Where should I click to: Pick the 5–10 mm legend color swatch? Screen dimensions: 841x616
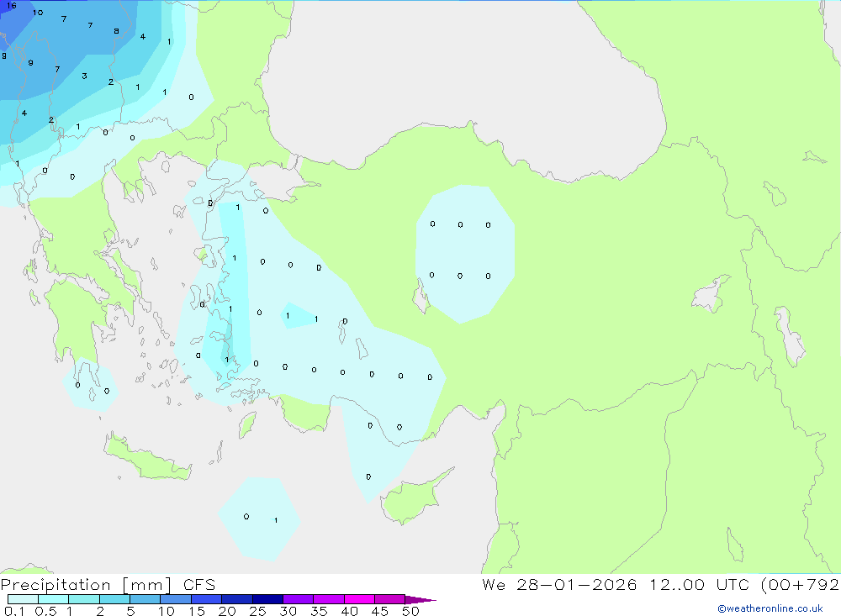pyautogui.click(x=145, y=599)
